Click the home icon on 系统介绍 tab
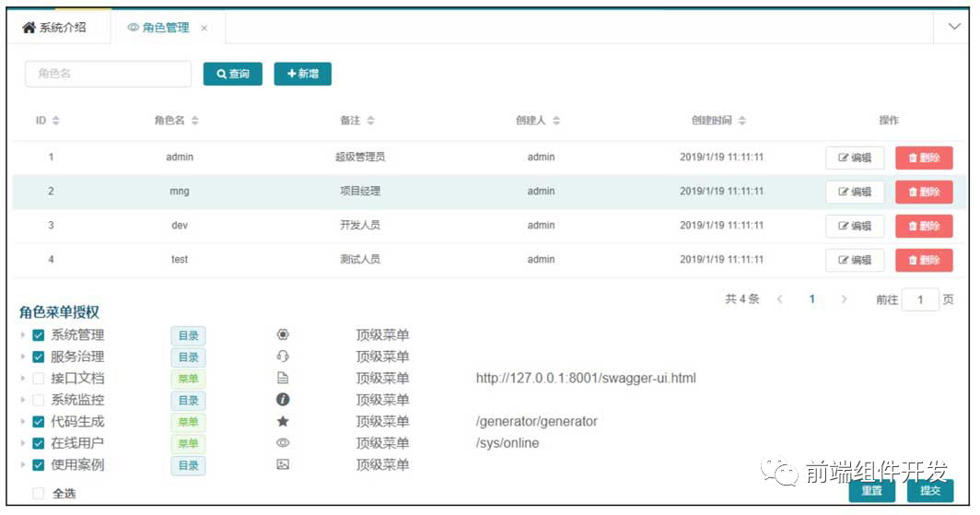980x515 pixels. point(29,28)
